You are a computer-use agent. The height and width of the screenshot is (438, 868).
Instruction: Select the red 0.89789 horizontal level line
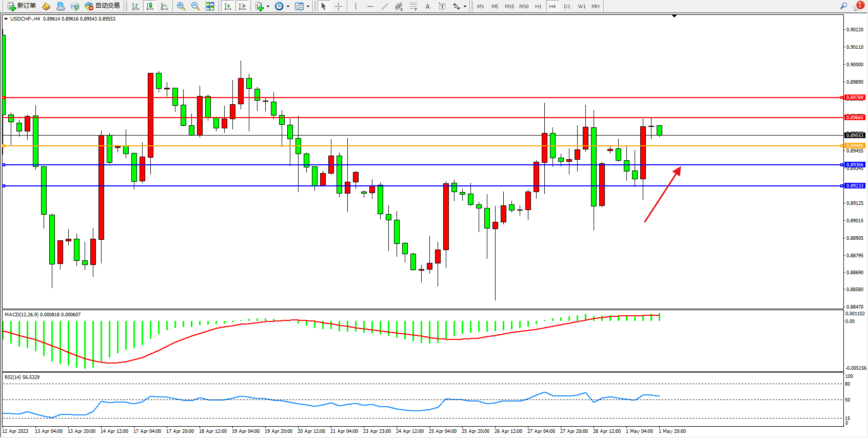coord(410,97)
